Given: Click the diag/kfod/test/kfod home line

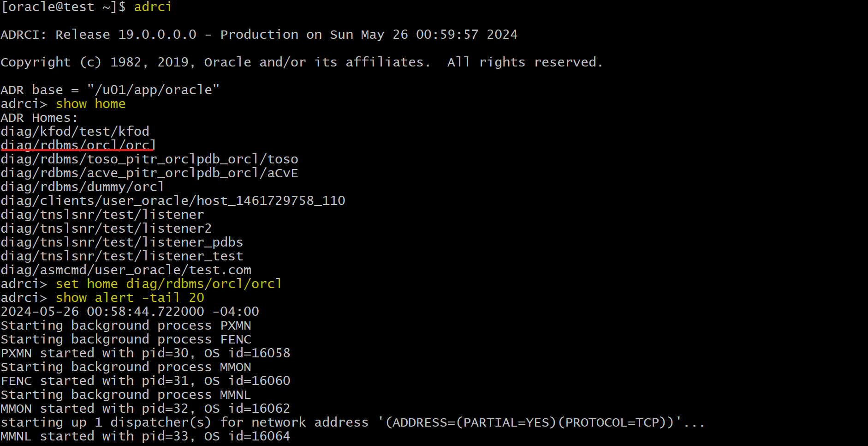Looking at the screenshot, I should [x=75, y=132].
